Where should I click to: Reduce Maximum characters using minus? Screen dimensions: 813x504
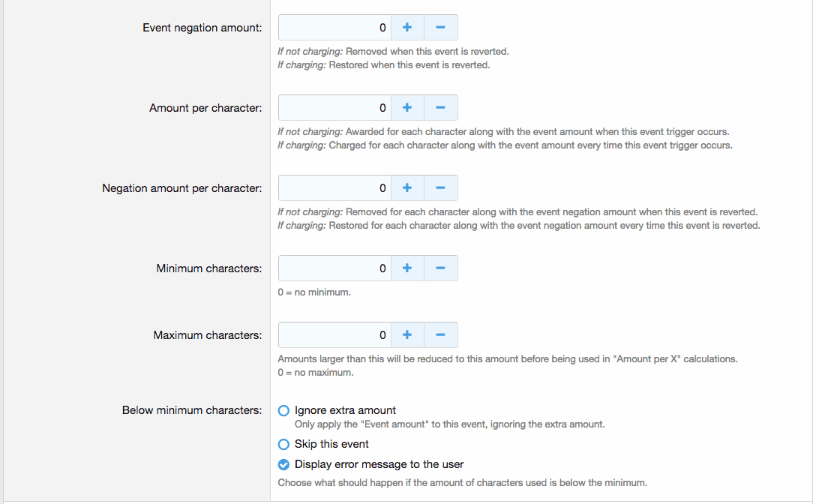coord(441,335)
